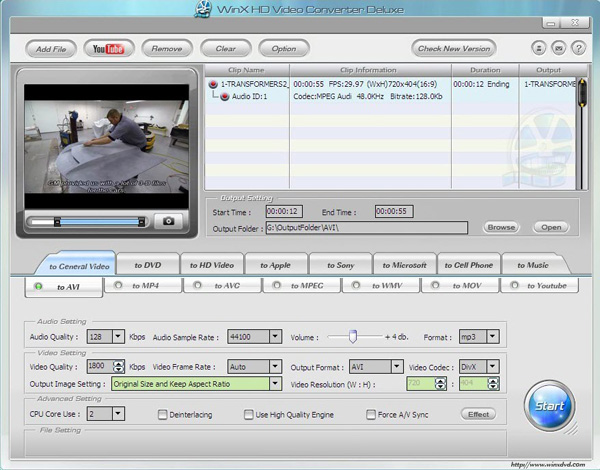Click the red Audio ID:1 track icon
This screenshot has width=600, height=470.
tap(225, 96)
